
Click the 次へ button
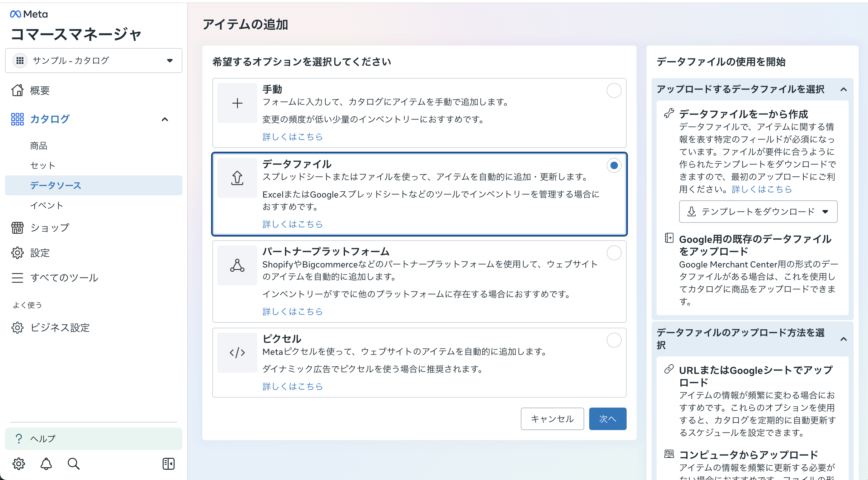(x=608, y=419)
